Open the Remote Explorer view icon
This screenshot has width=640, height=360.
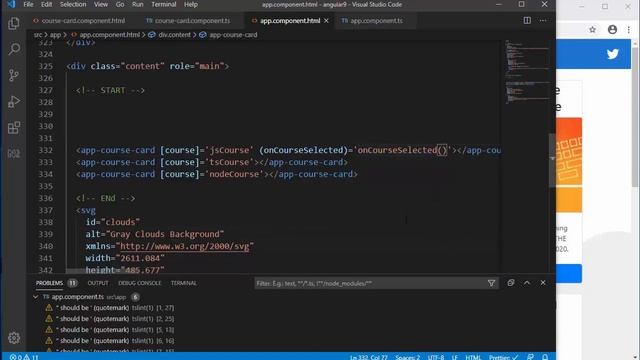(14, 153)
